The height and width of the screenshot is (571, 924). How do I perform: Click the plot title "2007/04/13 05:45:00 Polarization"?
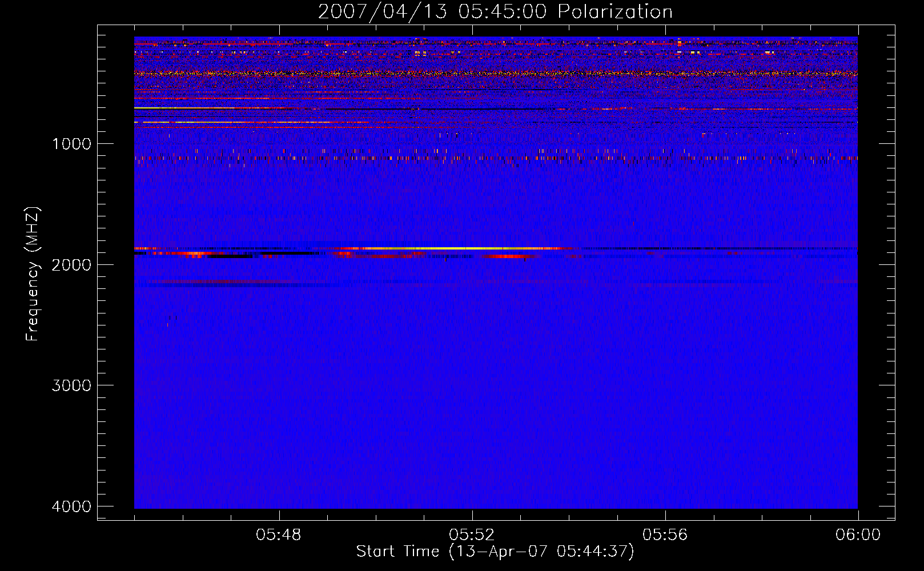point(495,11)
